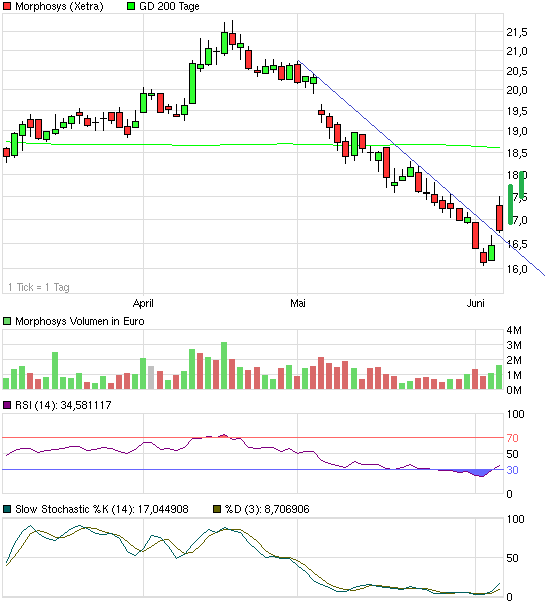
Task: Click the lowest red candlestick in early June
Action: (483, 257)
